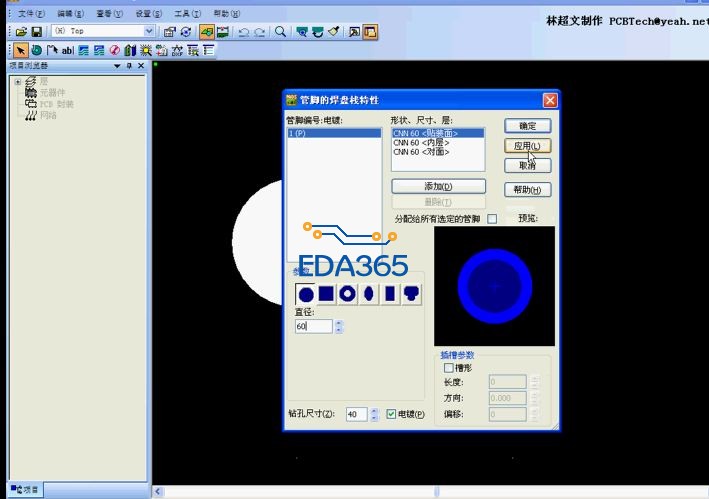
Task: Select pin '1 (P)' in pin list
Action: 335,133
